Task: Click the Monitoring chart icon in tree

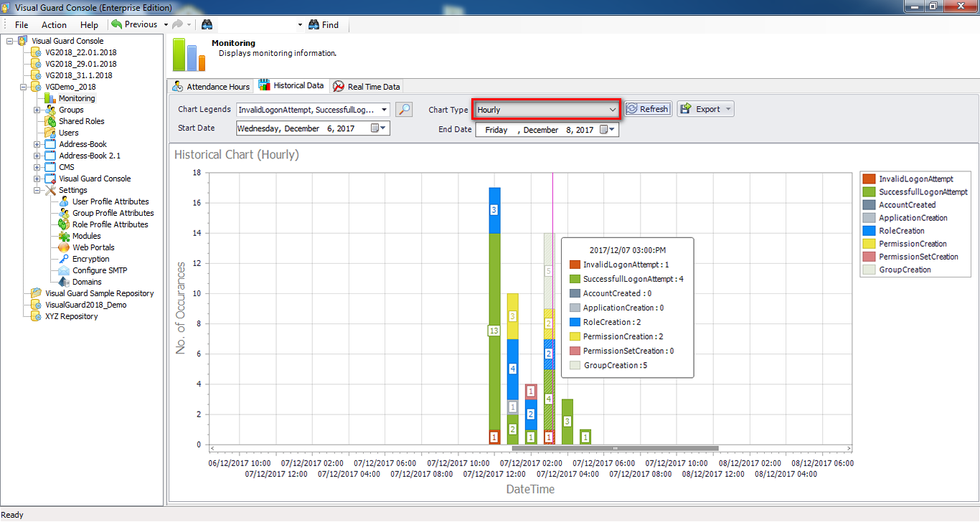Action: pyautogui.click(x=50, y=98)
